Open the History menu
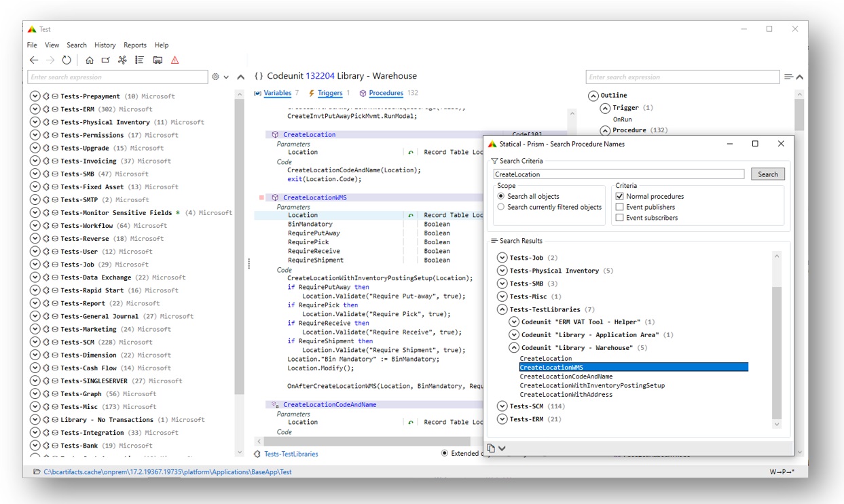 (105, 45)
